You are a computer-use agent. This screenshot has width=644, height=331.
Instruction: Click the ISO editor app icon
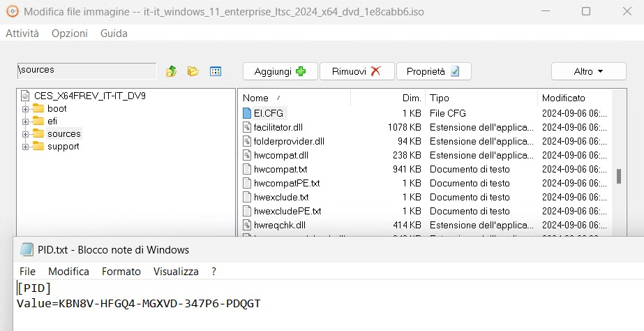(13, 11)
